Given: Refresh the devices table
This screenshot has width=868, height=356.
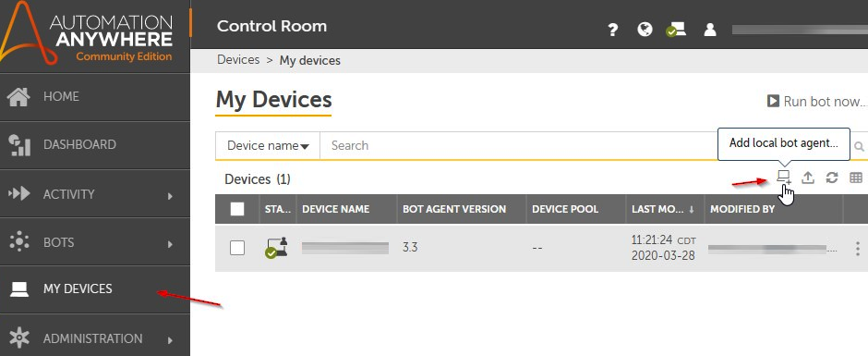Looking at the screenshot, I should click(x=832, y=178).
